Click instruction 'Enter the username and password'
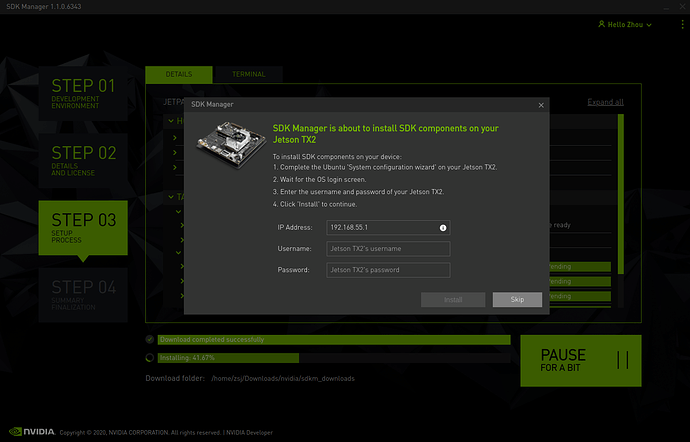Screen dimensions: 690x442 point(358,192)
